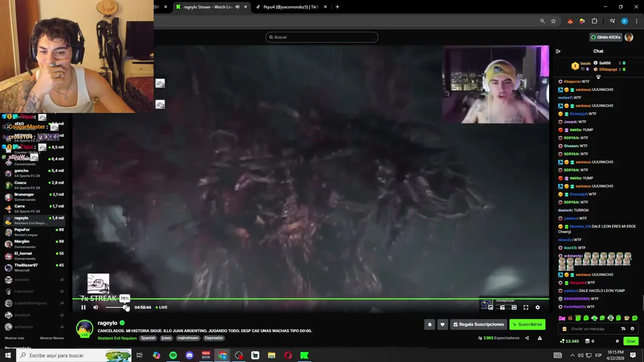Open the Margiim channel in the sidebar

pyautogui.click(x=34, y=244)
